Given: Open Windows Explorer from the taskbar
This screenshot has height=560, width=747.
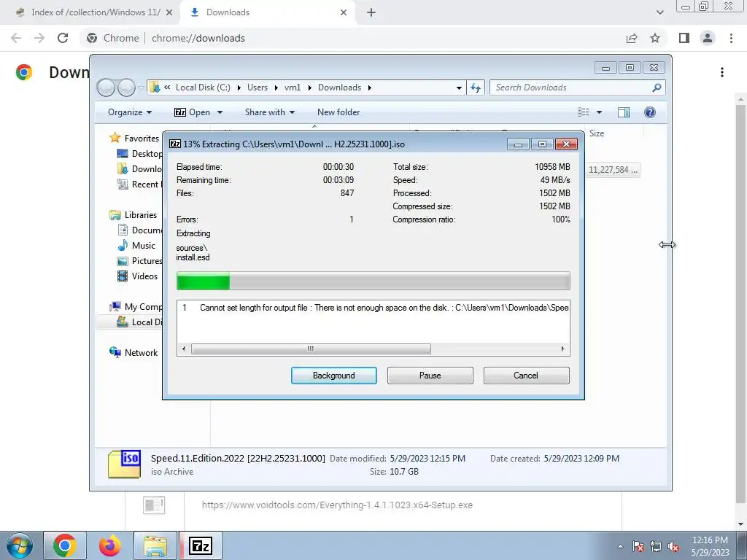Looking at the screenshot, I should tap(155, 545).
